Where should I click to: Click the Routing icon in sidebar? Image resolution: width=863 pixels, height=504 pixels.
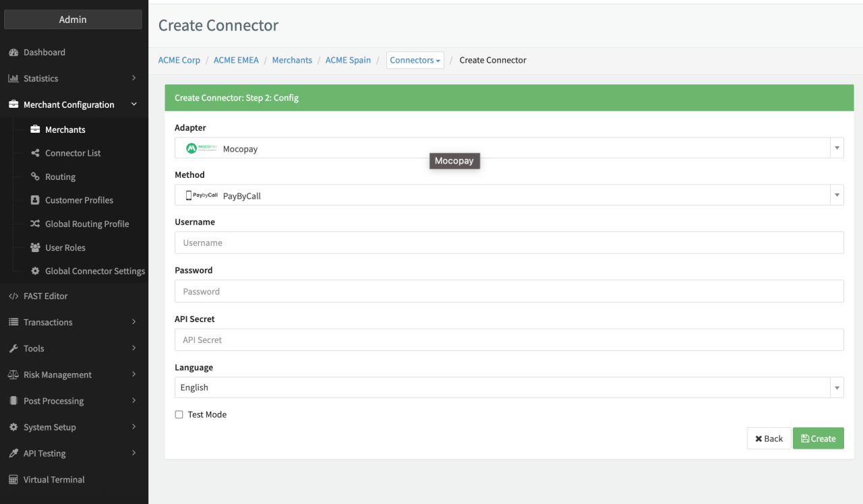[x=35, y=177]
